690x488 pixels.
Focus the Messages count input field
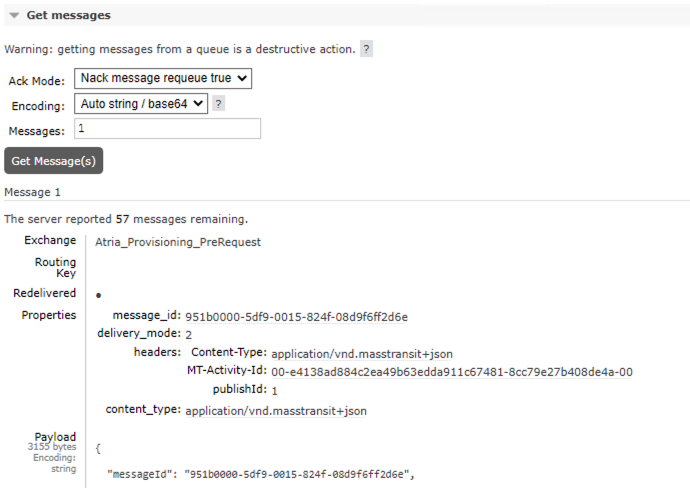click(167, 129)
